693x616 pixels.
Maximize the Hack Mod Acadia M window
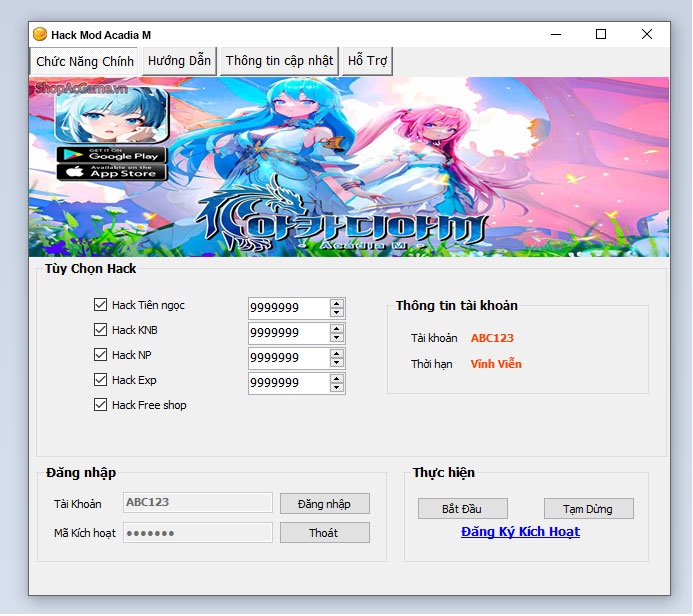click(x=601, y=34)
